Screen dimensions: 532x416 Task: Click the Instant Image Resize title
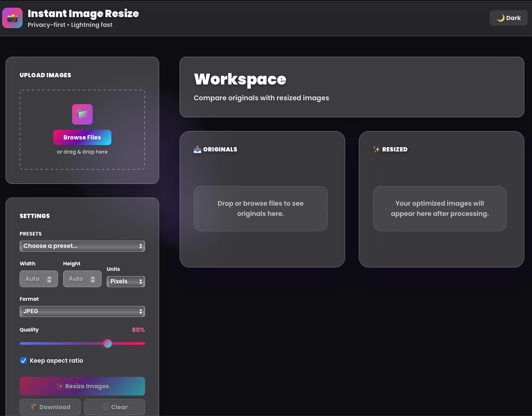pyautogui.click(x=83, y=14)
